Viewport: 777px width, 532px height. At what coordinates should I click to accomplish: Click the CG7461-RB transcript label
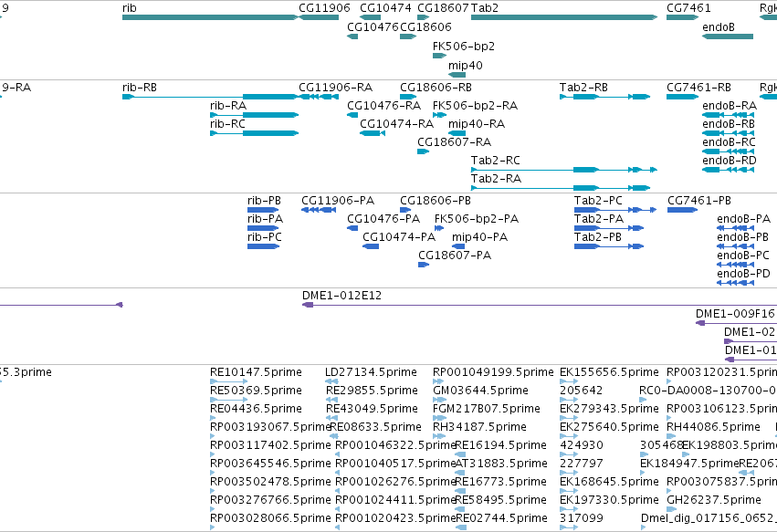[698, 88]
